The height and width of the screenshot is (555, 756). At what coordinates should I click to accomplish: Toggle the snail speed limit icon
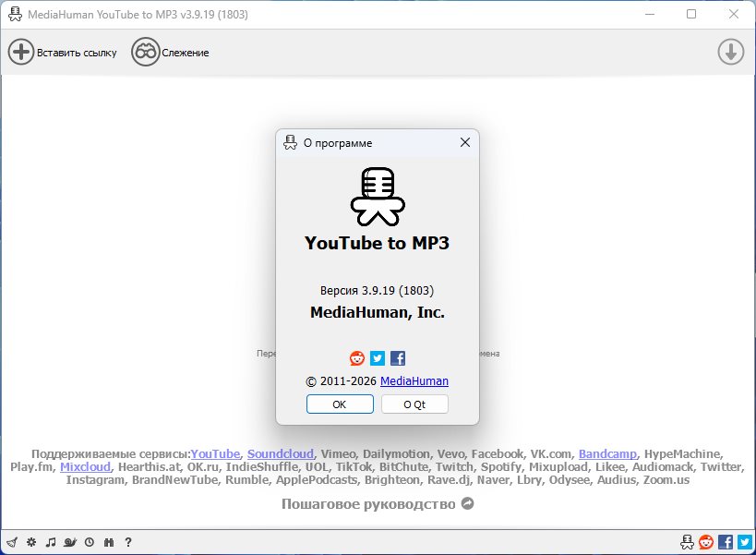point(70,542)
